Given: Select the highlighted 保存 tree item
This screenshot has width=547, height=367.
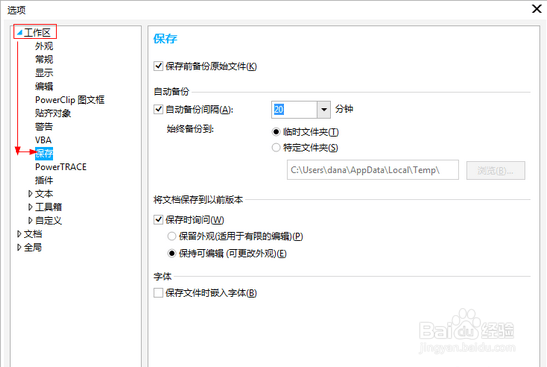Looking at the screenshot, I should click(x=44, y=153).
